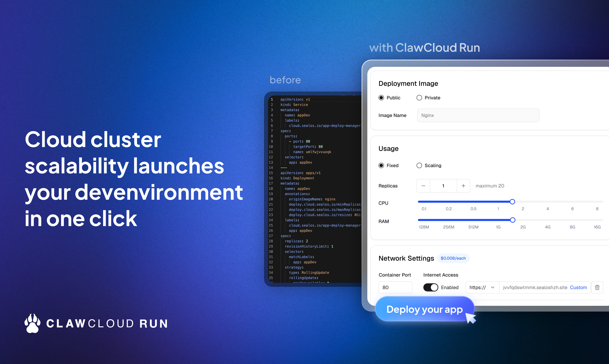Click the Deploy your app button
Screen dimensions: 609x364
pyautogui.click(x=425, y=309)
